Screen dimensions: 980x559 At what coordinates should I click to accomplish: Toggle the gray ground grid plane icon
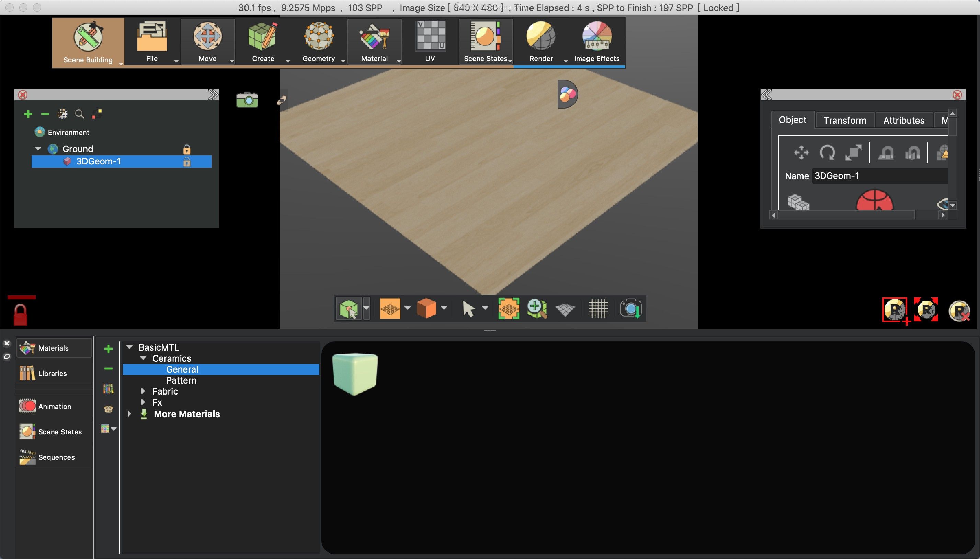565,309
